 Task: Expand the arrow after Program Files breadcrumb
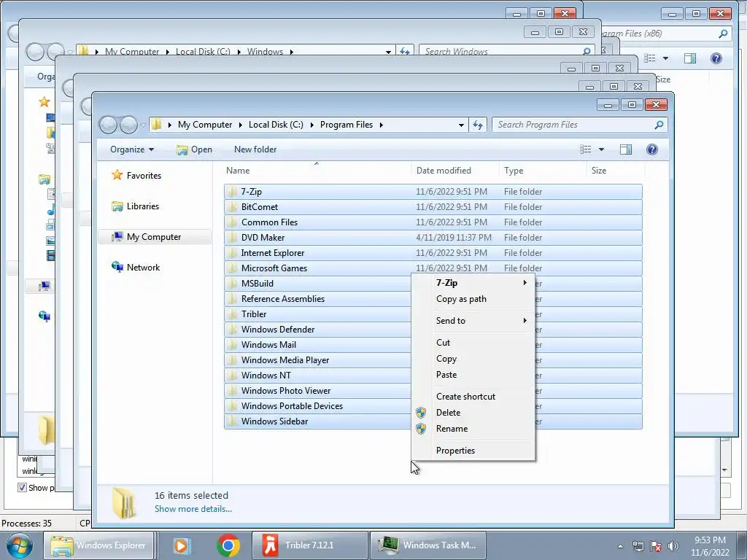(x=381, y=125)
